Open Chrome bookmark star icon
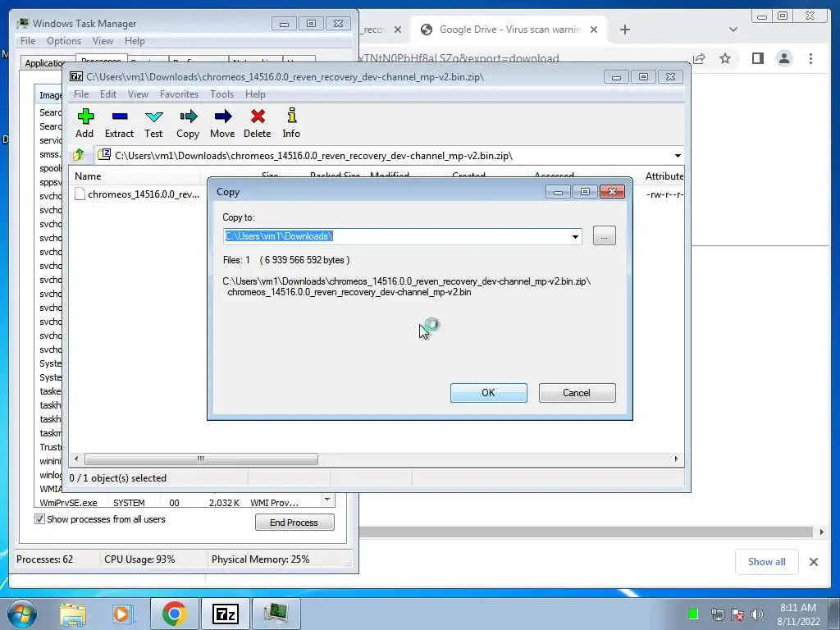The image size is (840, 630). (725, 58)
